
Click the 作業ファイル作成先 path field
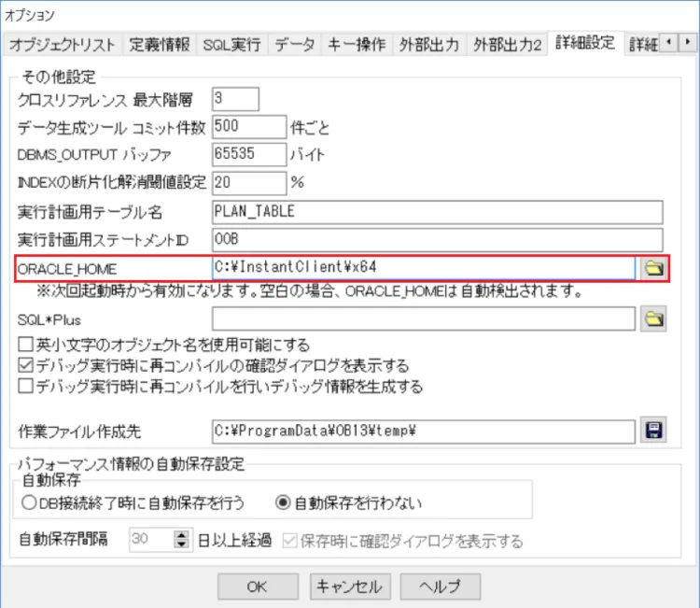point(424,431)
